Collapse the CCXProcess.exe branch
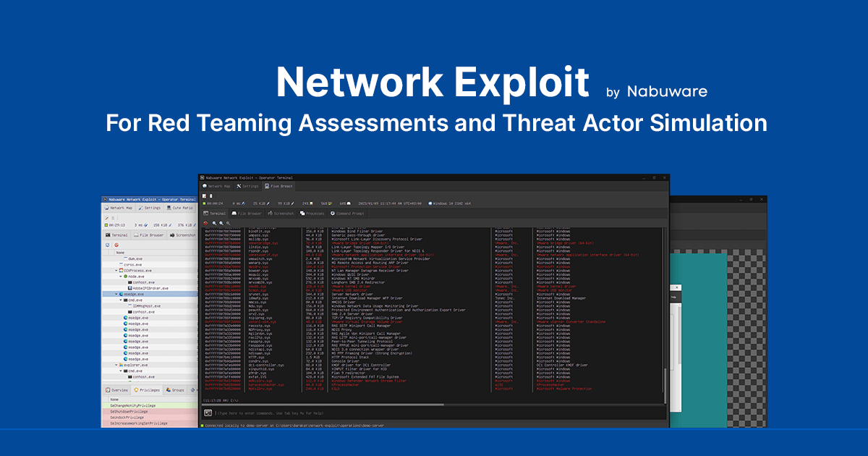Viewport: 868px width, 456px height. (116, 271)
